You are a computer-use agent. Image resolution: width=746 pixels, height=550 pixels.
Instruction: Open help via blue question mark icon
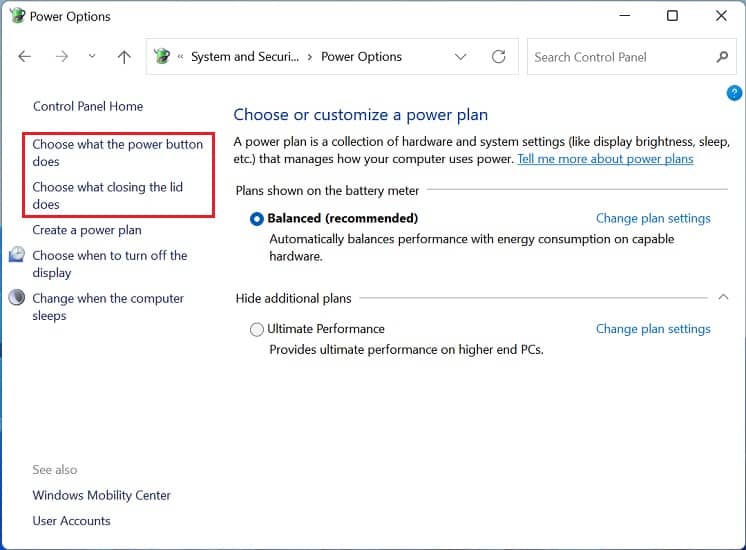tap(734, 93)
